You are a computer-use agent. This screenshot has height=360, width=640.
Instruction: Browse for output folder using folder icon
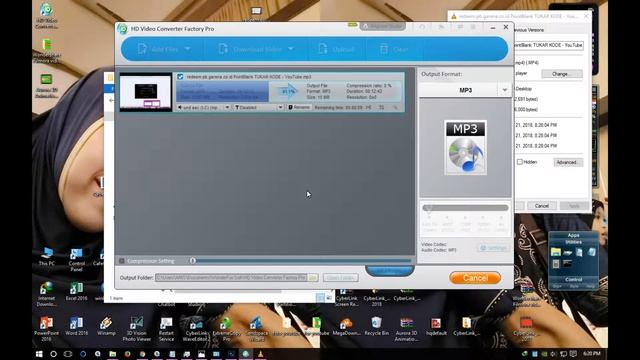[x=313, y=278]
